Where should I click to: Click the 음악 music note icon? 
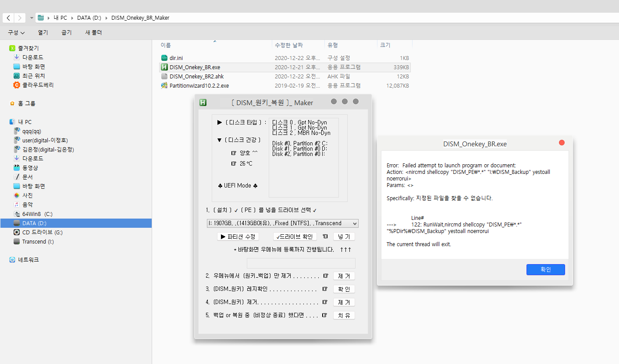tap(17, 205)
